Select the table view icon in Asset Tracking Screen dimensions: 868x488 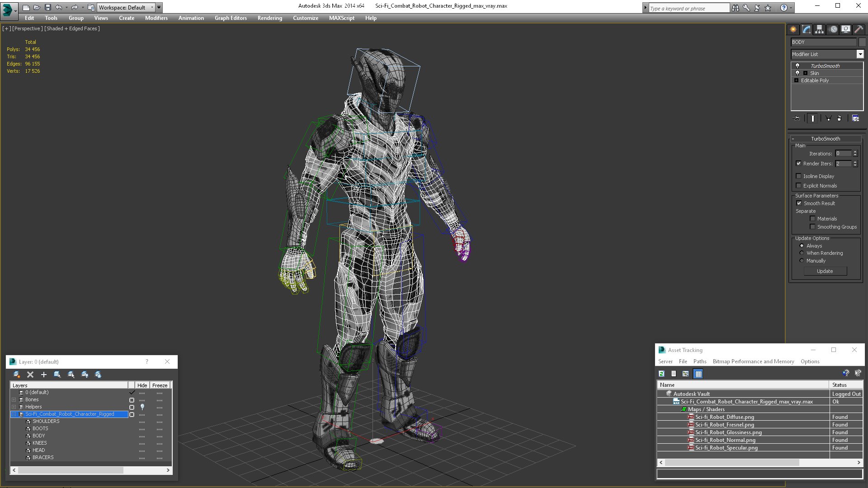coord(698,374)
